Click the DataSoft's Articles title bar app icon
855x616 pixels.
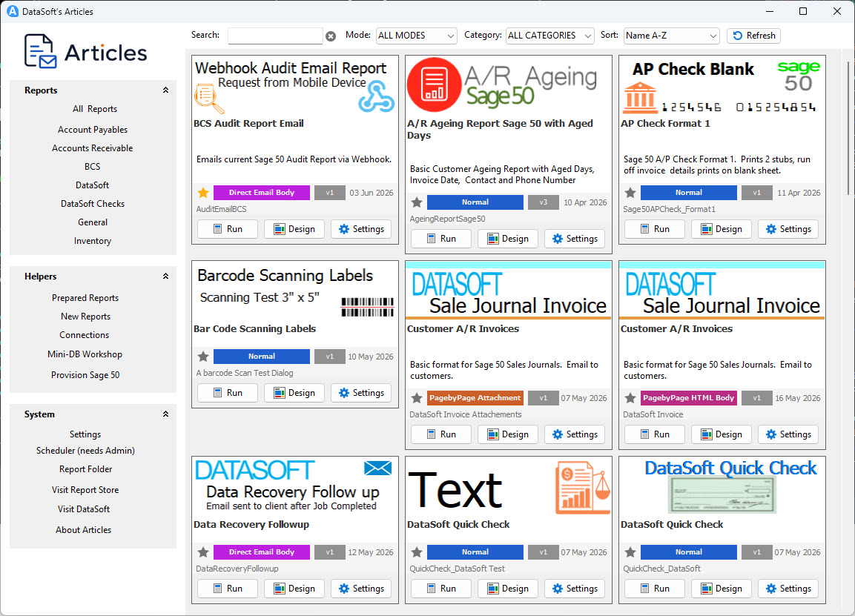12,11
